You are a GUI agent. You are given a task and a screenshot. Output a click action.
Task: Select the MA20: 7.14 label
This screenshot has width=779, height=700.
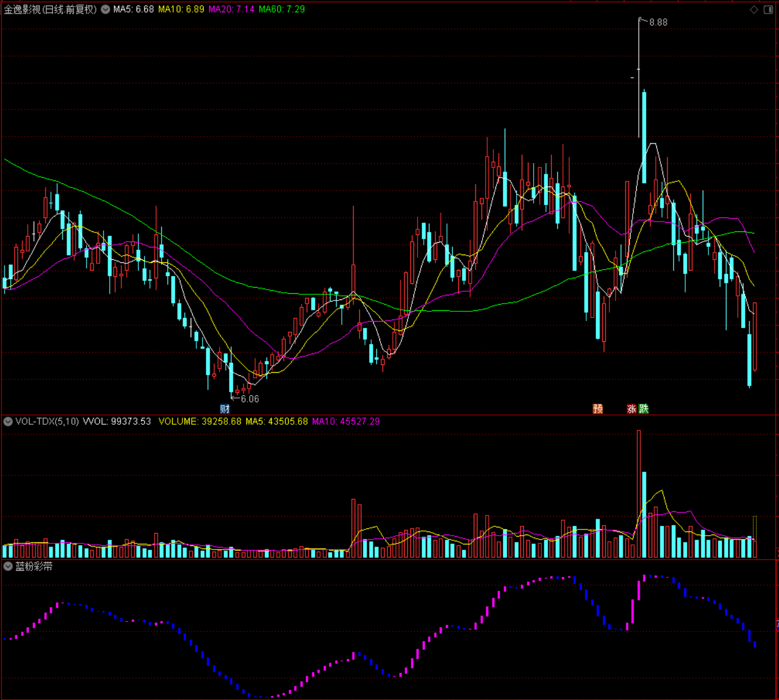coord(231,9)
